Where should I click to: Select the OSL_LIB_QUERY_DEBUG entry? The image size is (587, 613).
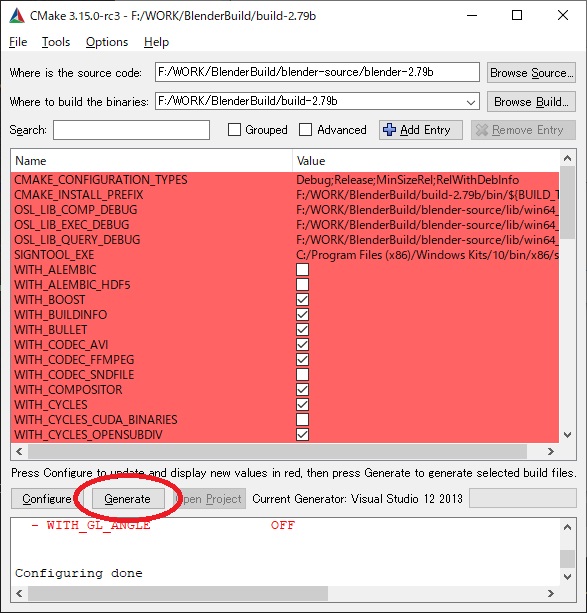[x=77, y=240]
